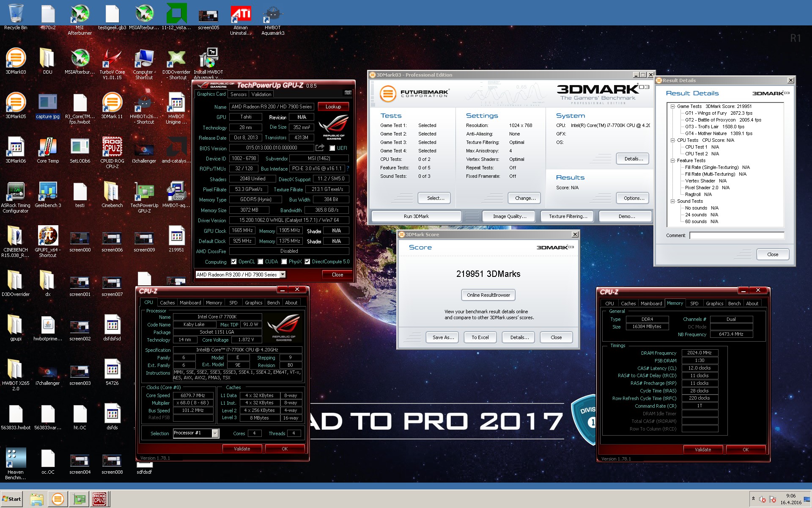The width and height of the screenshot is (812, 508).
Task: Click Image Quality button in 3DMark03
Action: [x=510, y=216]
